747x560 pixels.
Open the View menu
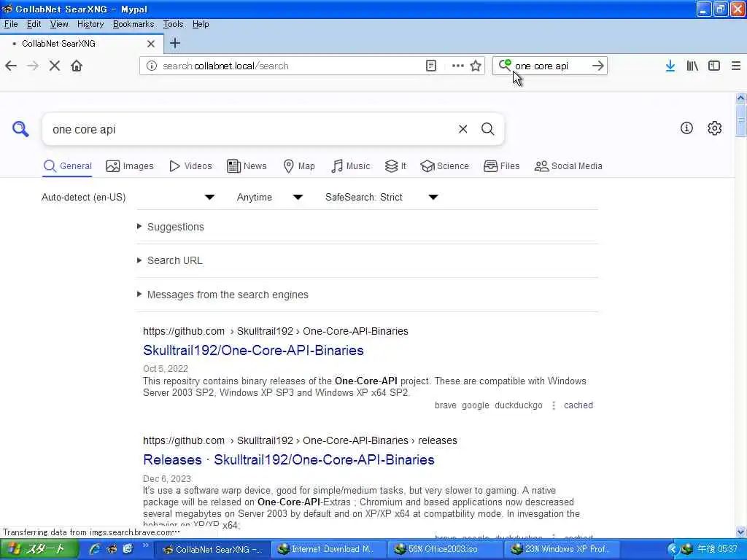[x=59, y=24]
